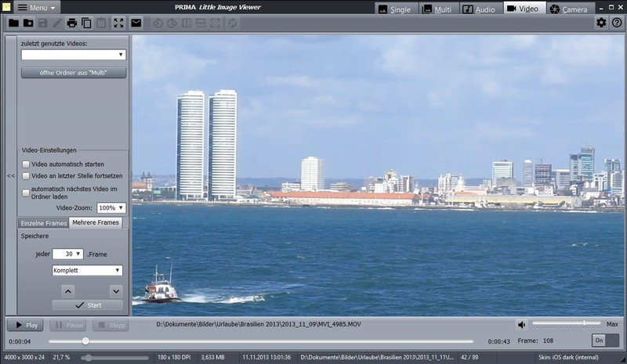Click the video seek bar handle
The width and height of the screenshot is (627, 364).
(85, 341)
